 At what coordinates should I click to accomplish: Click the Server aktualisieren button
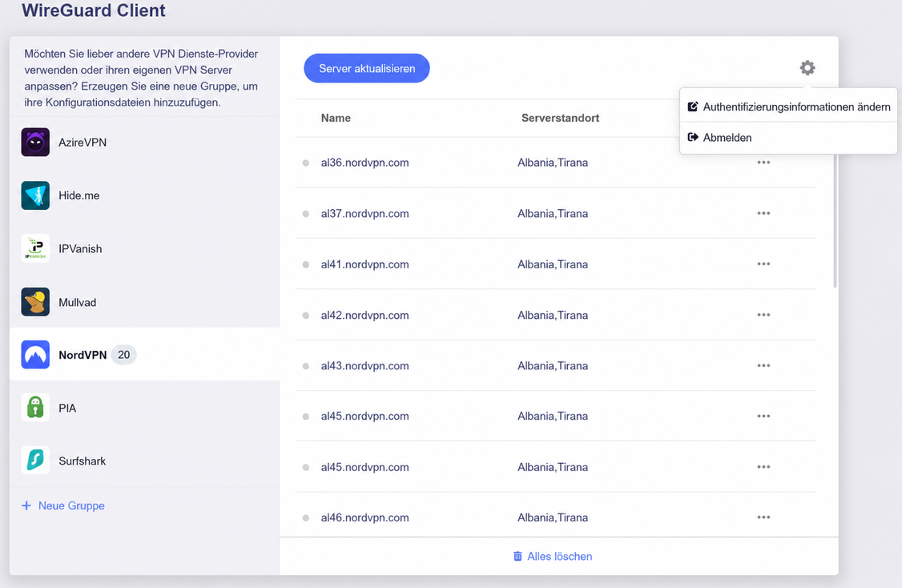(x=366, y=68)
